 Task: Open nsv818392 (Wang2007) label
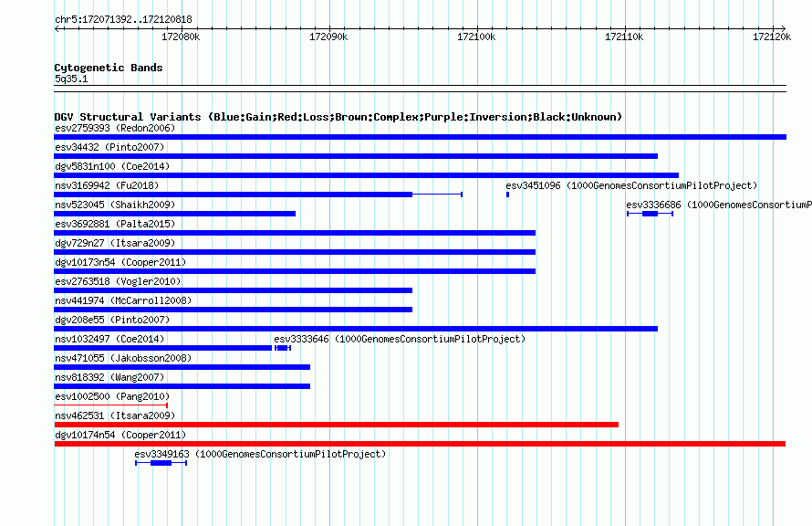pyautogui.click(x=109, y=377)
